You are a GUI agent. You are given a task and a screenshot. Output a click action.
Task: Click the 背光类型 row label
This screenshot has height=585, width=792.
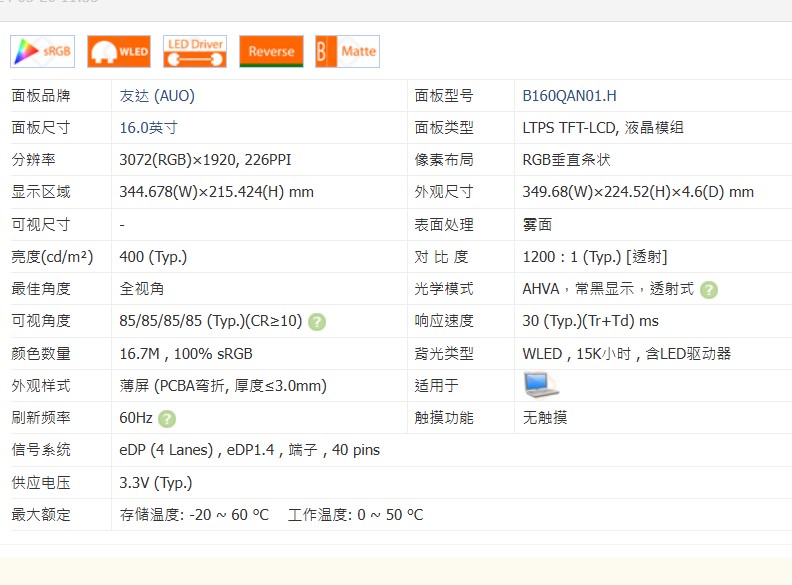click(443, 354)
